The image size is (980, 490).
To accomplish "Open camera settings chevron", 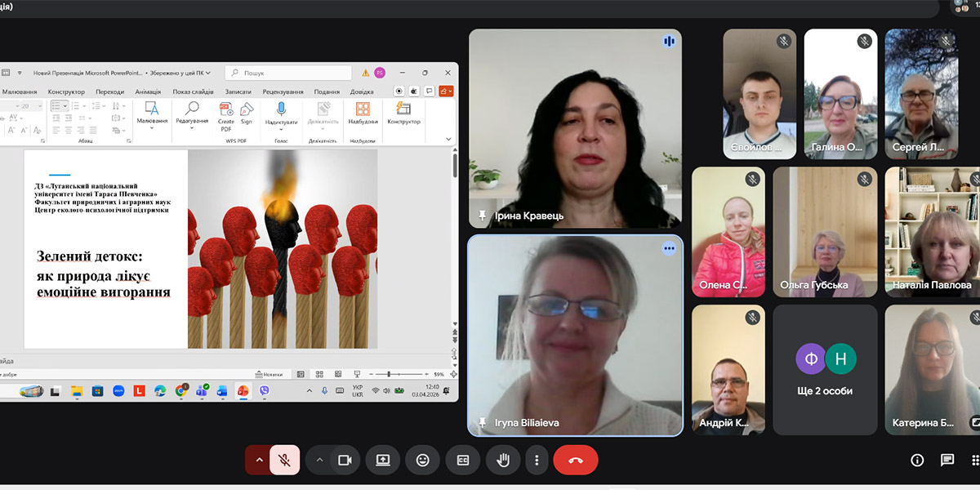I will pyautogui.click(x=319, y=460).
